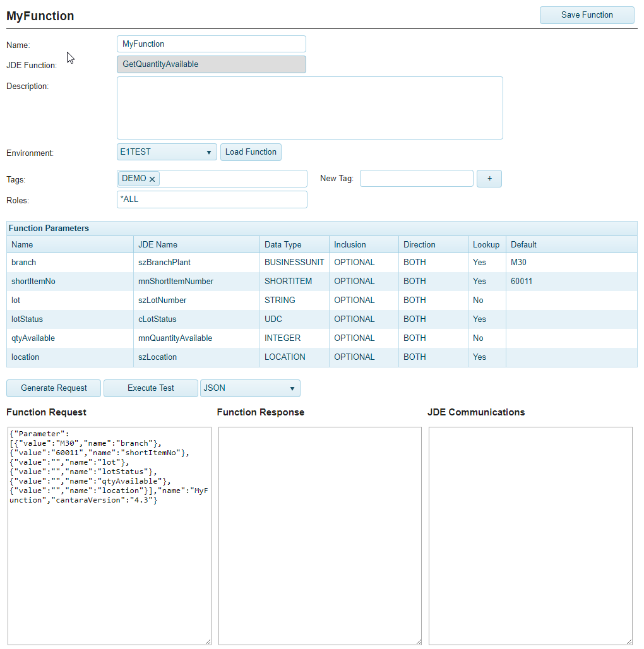
Task: Select the Roles field containing *ALL
Action: pyautogui.click(x=212, y=199)
